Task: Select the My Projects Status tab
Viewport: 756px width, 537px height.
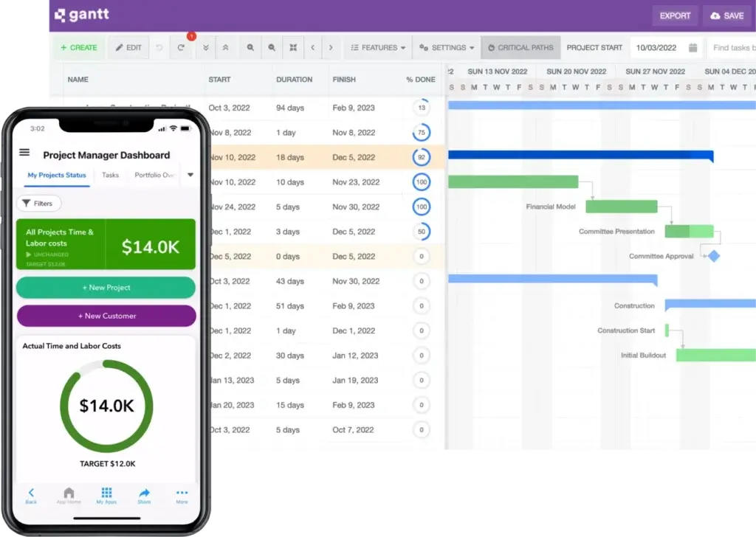Action: (x=56, y=176)
